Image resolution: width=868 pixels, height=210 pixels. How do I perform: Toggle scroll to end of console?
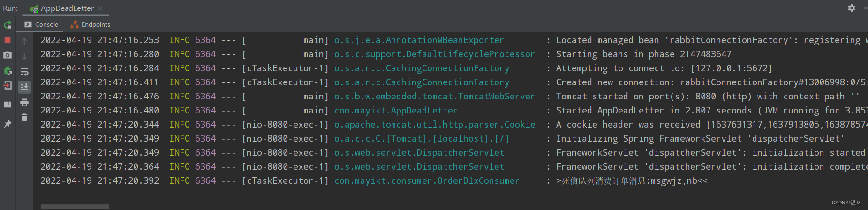click(24, 87)
